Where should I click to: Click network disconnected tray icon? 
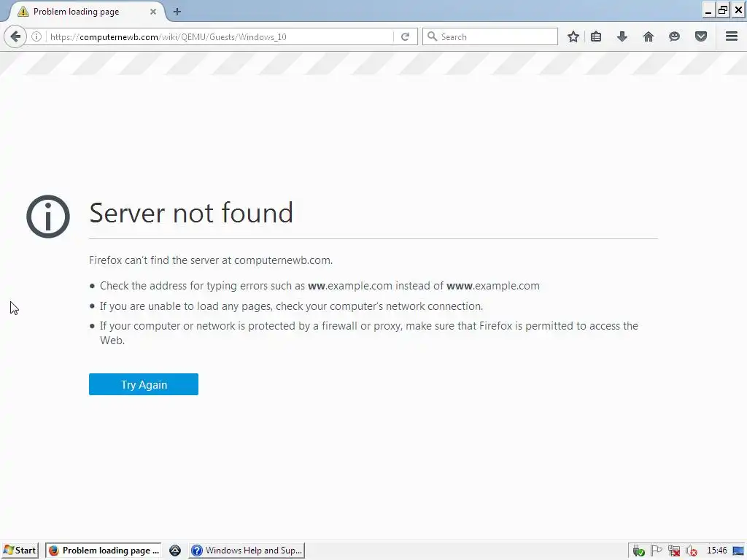point(673,551)
